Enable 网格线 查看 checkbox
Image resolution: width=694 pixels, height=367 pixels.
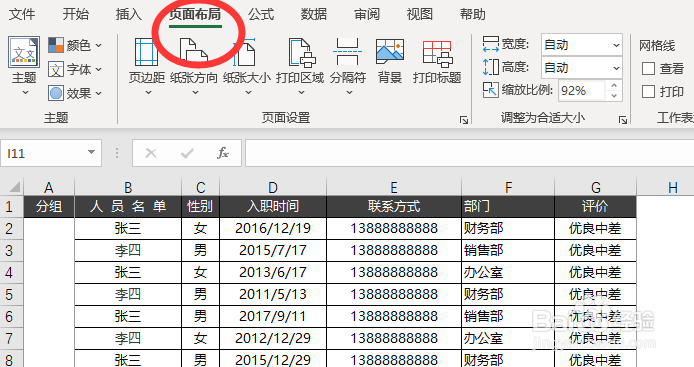pos(648,69)
